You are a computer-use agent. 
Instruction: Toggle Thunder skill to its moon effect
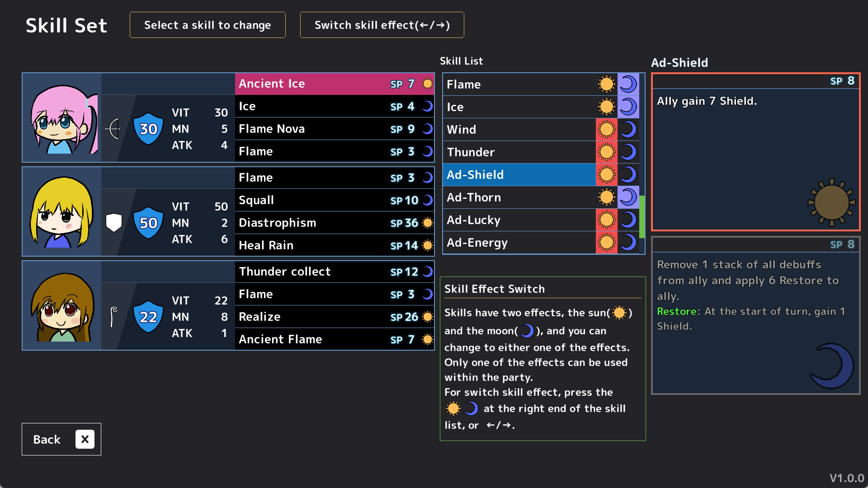(x=629, y=152)
